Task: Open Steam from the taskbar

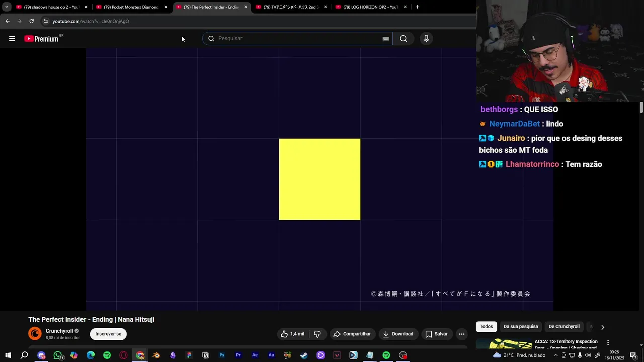Action: 304,355
